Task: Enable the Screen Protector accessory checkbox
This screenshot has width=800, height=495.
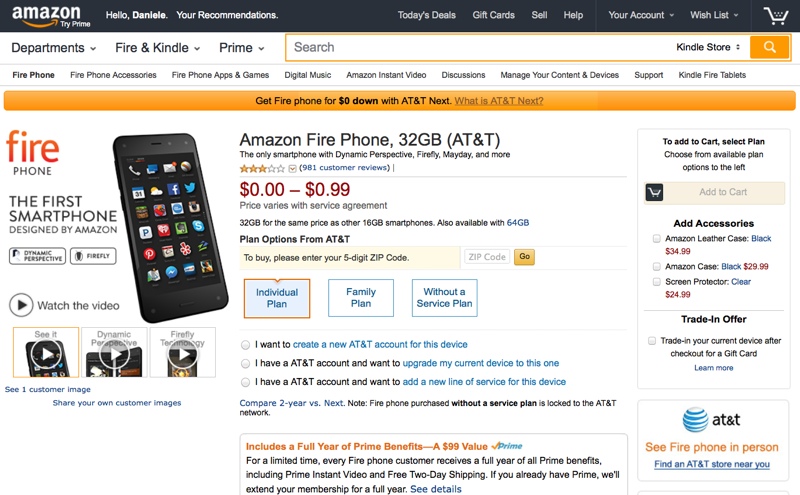Action: pyautogui.click(x=657, y=282)
